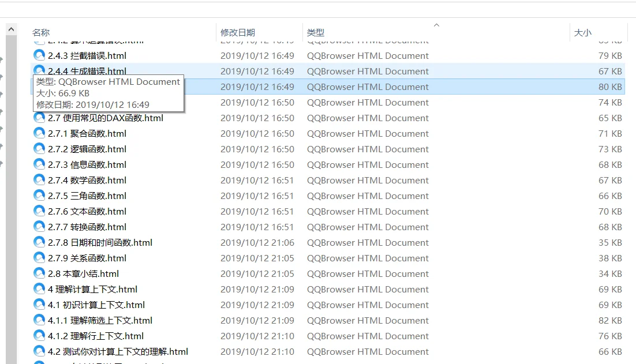
Task: Click the vertical scrollbar track of the list
Action: pyautogui.click(x=12, y=200)
